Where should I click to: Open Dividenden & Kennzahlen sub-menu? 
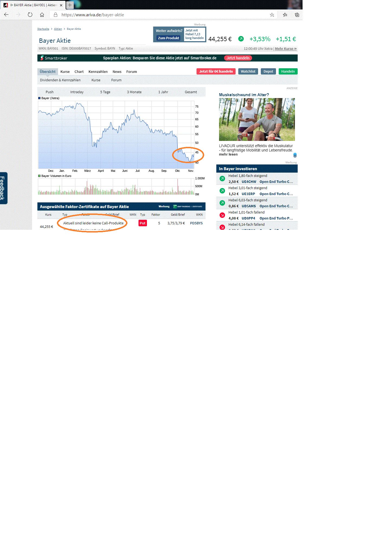(x=60, y=80)
